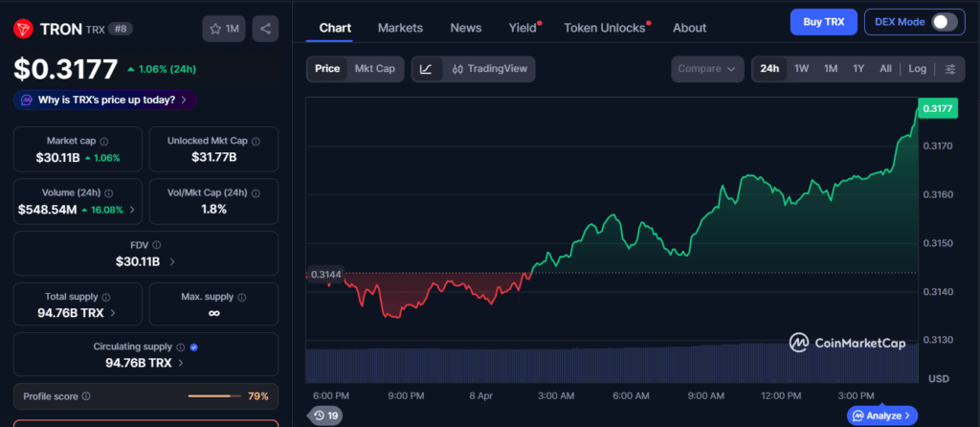Click the Profile score info icon
980x427 pixels.
click(86, 396)
